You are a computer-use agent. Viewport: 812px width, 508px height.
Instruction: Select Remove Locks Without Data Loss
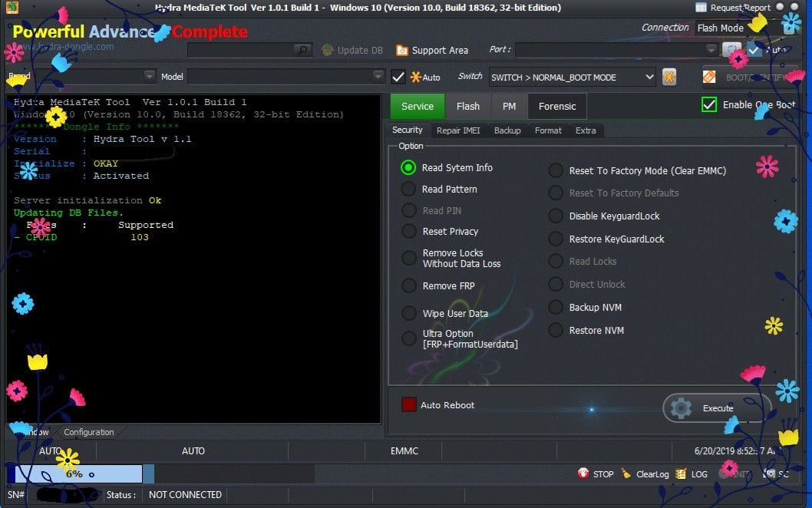pyautogui.click(x=408, y=258)
